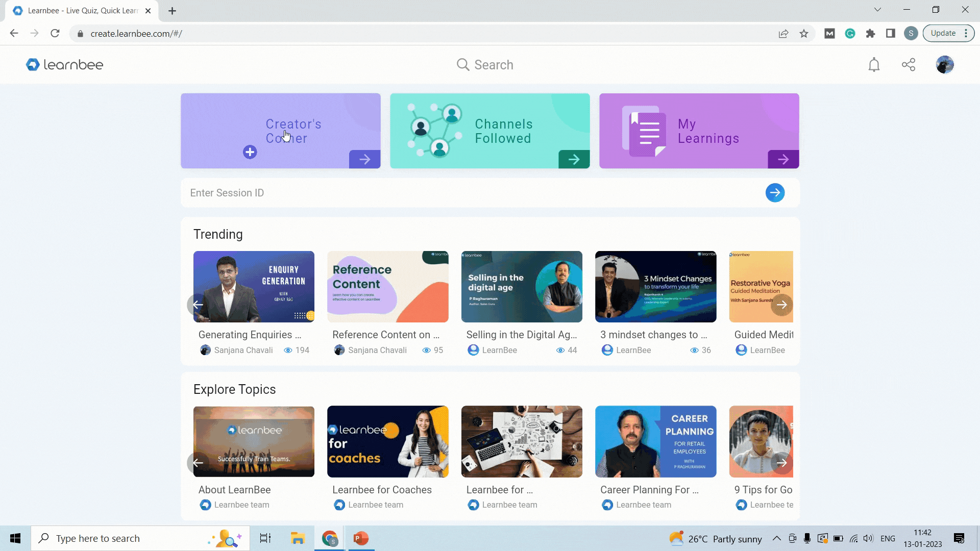Image resolution: width=980 pixels, height=551 pixels.
Task: Open PowerPoint from the taskbar
Action: tap(361, 538)
